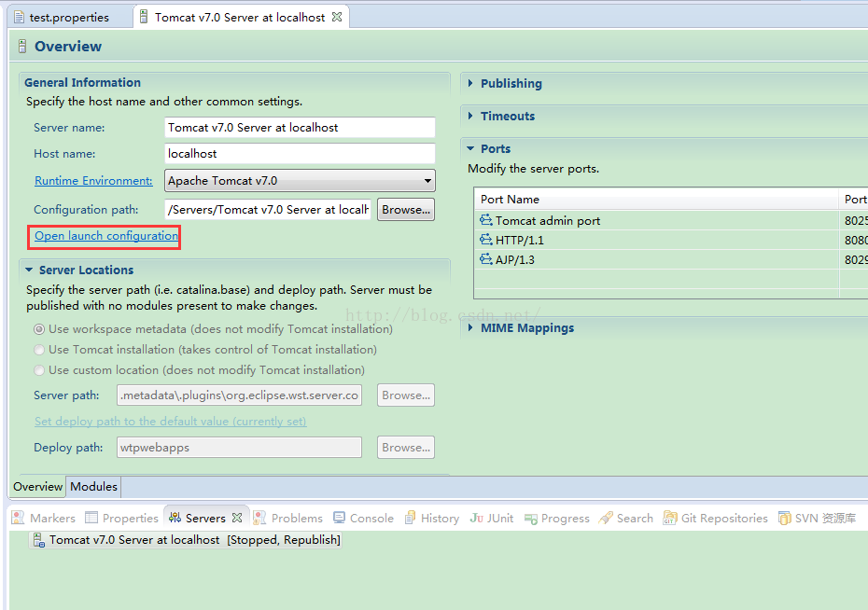Open the JUnit view tab
This screenshot has width=868, height=610.
pyautogui.click(x=492, y=518)
